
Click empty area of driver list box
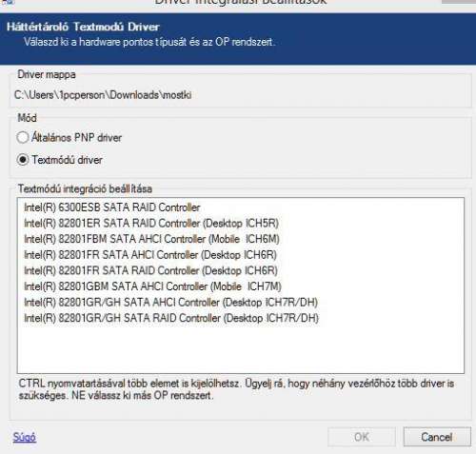pyautogui.click(x=241, y=349)
